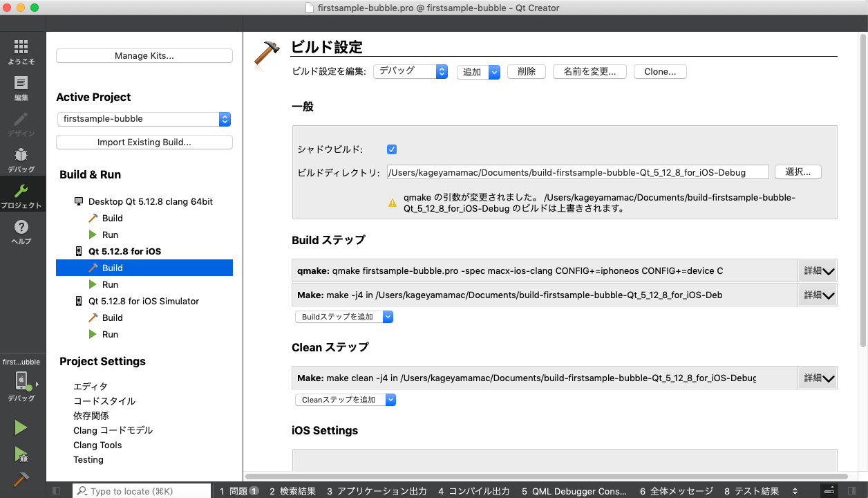Open 3 アプリケーション出力 tab
The height and width of the screenshot is (498, 868).
(377, 491)
